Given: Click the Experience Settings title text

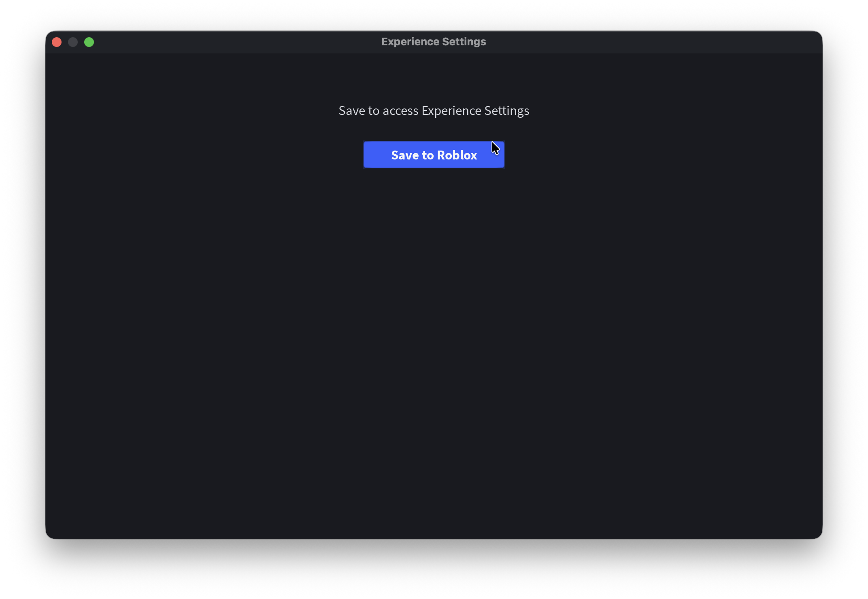Looking at the screenshot, I should 434,42.
